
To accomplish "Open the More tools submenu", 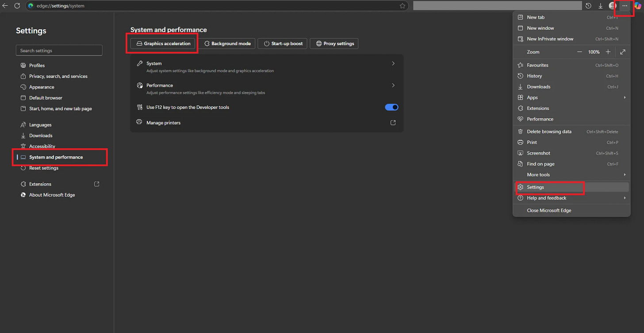I will point(538,174).
